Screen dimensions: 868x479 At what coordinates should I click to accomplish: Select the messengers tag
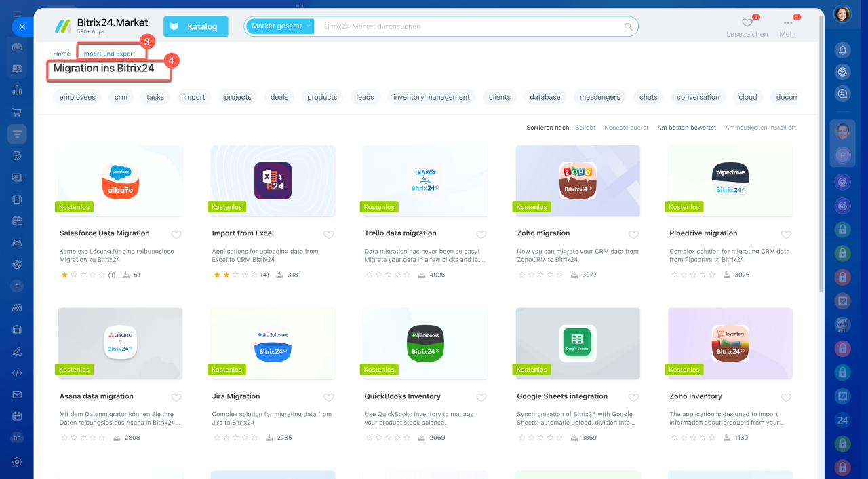point(600,97)
